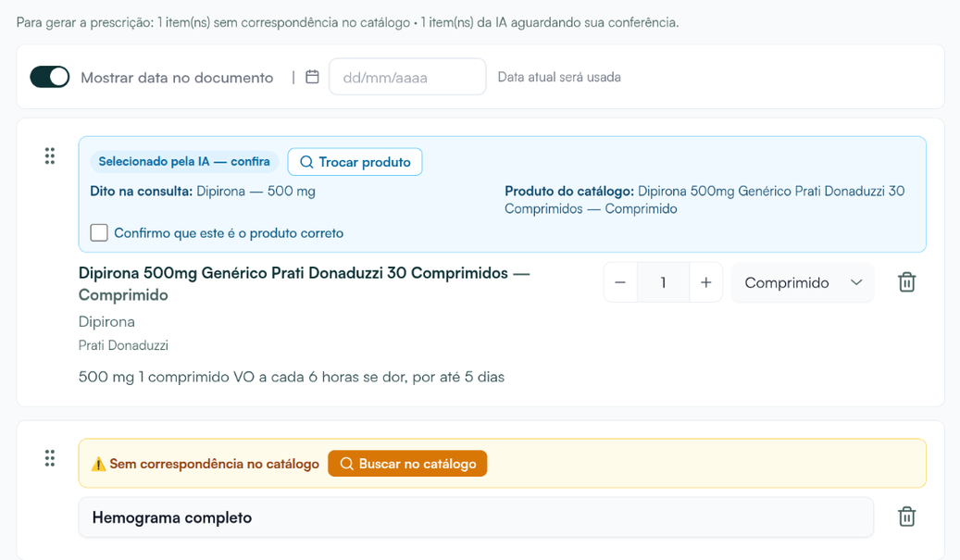Click the Selecionado pela IA — confira badge
The width and height of the screenshot is (960, 560).
coord(184,162)
